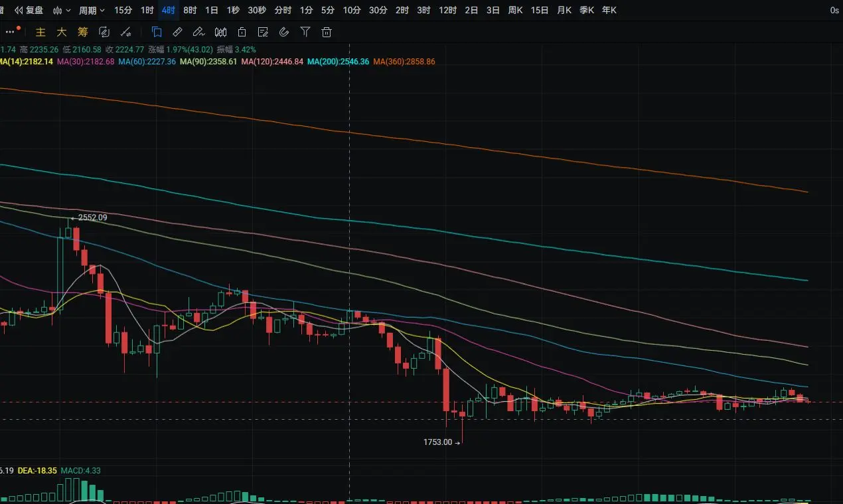Toggle the 主 main-force indicator
The width and height of the screenshot is (843, 504).
click(40, 32)
